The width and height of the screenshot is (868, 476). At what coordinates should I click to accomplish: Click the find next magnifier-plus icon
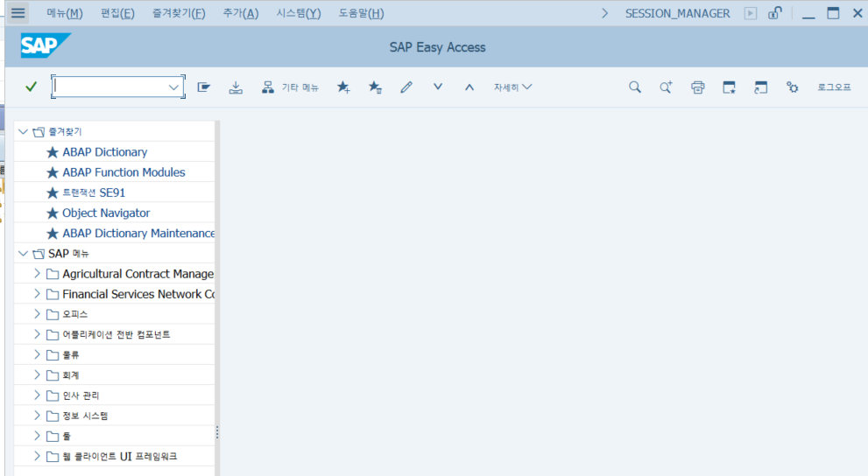pyautogui.click(x=666, y=87)
